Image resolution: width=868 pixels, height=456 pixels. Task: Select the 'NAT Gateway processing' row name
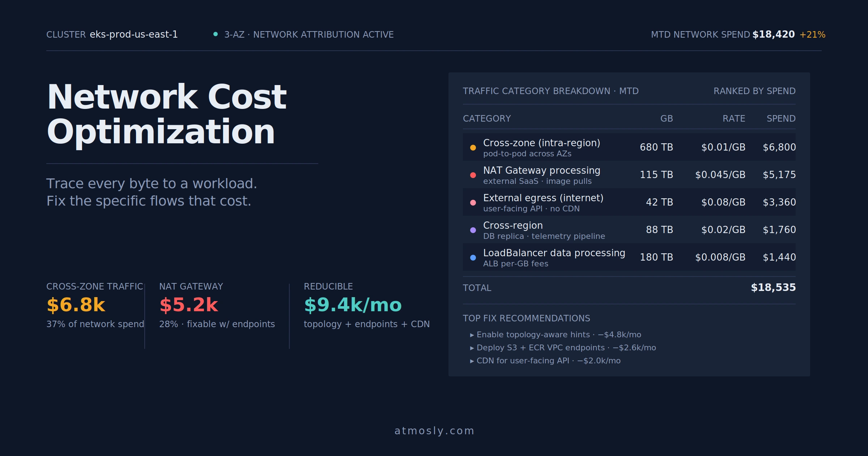(542, 170)
